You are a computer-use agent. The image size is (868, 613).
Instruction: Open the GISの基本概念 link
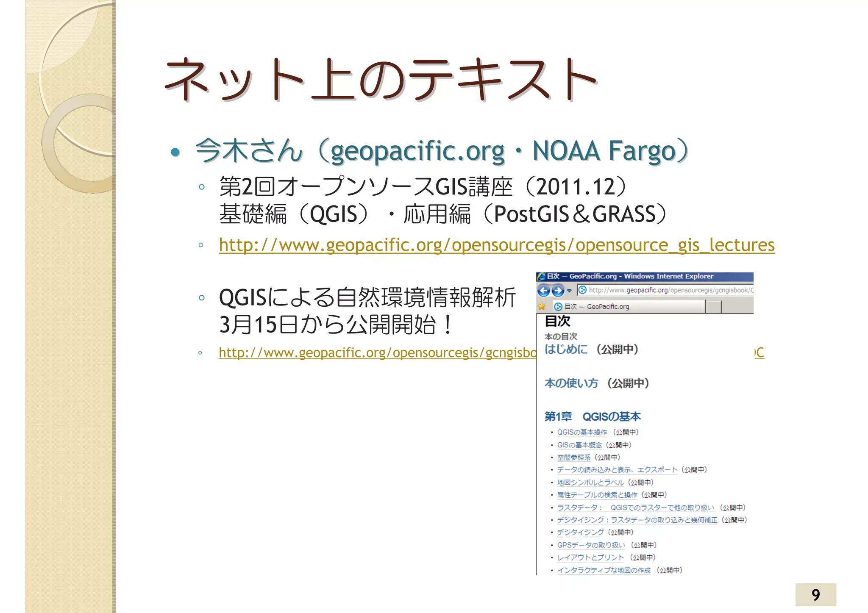[x=579, y=445]
